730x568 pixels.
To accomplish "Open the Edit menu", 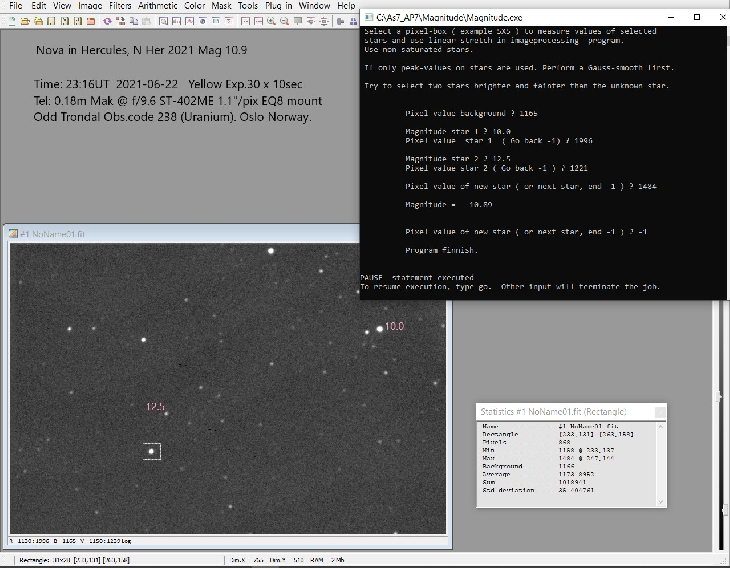I will coord(38,6).
